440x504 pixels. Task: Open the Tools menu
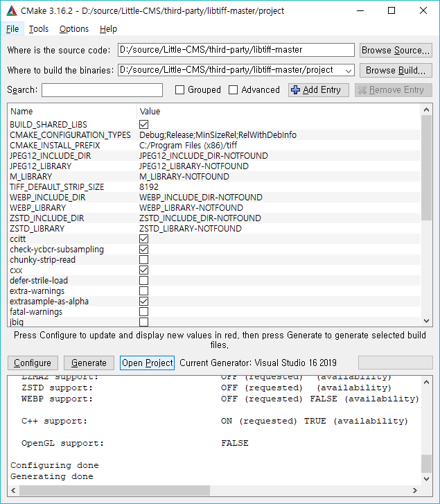(39, 29)
